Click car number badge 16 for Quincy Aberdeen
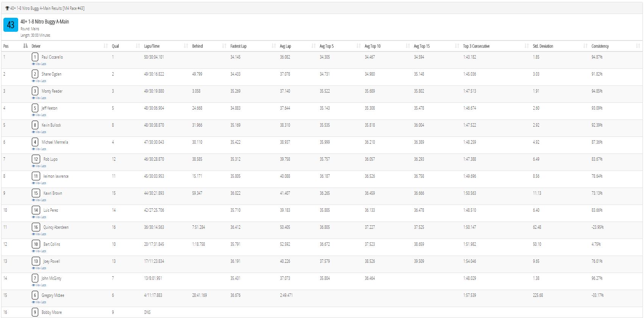 [x=36, y=227]
